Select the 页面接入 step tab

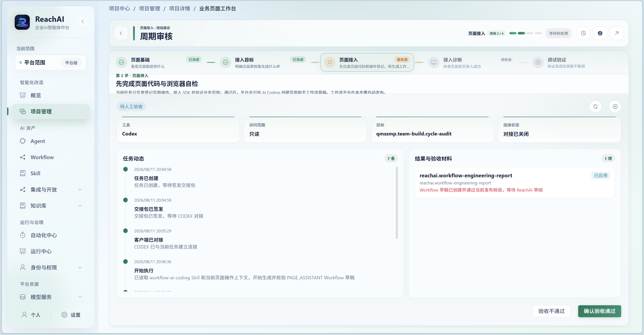click(367, 62)
